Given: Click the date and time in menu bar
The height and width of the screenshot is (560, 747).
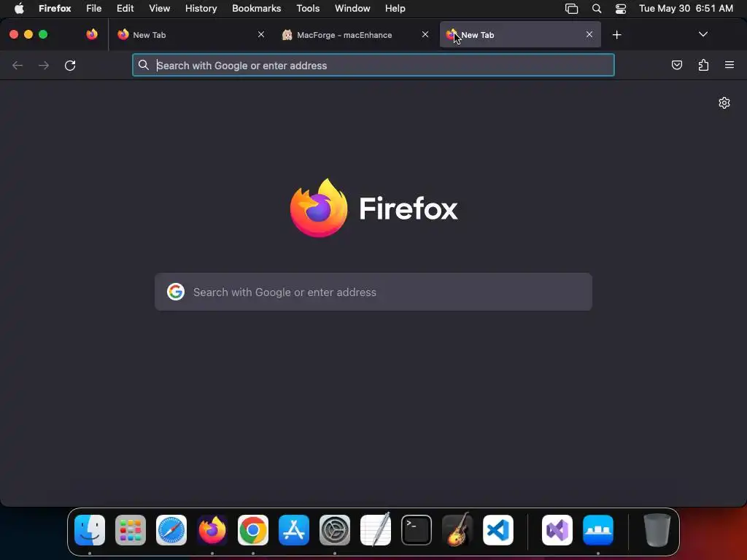Looking at the screenshot, I should tap(686, 8).
